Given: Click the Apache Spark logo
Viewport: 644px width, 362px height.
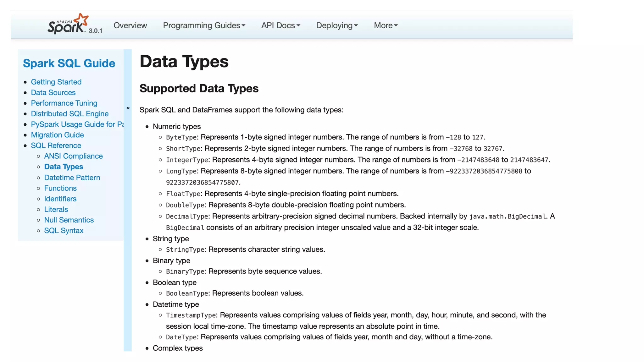Looking at the screenshot, I should [x=68, y=24].
